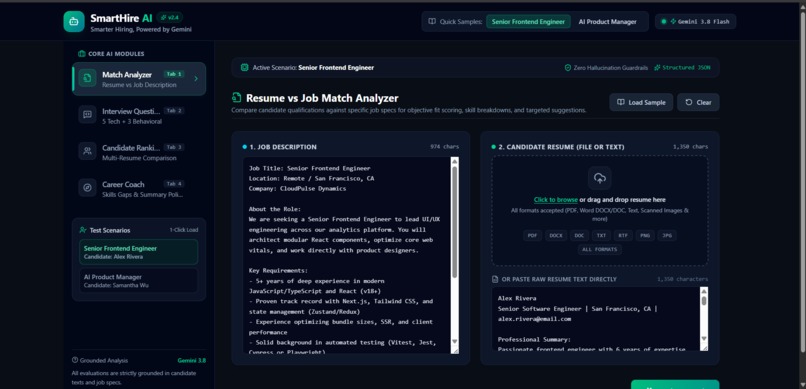806x389 pixels.
Task: Click the 'Click to browse' link
Action: (x=556, y=199)
